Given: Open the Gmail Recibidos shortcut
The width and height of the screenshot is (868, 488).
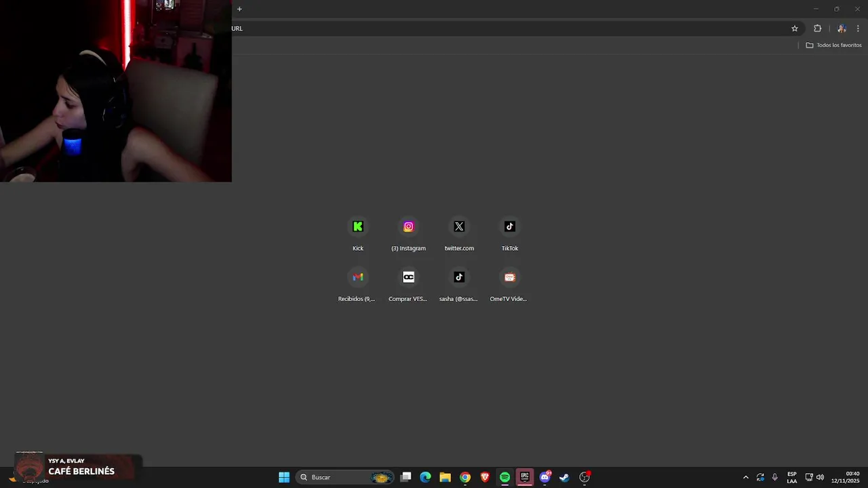Looking at the screenshot, I should [x=358, y=285].
